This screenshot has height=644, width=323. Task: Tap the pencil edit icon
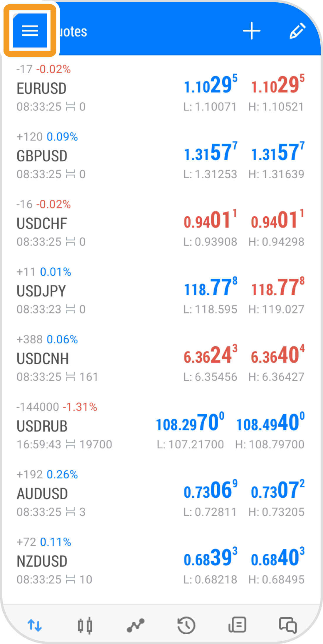click(x=297, y=31)
